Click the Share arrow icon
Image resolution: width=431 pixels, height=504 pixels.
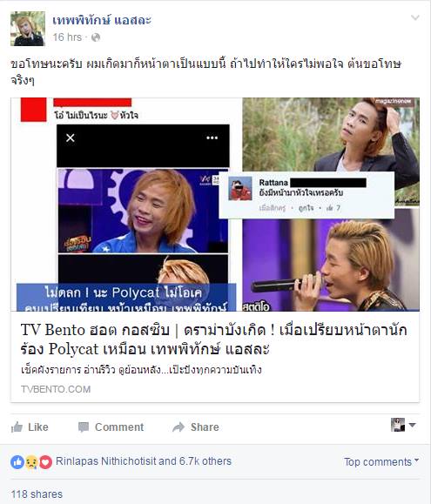click(178, 427)
